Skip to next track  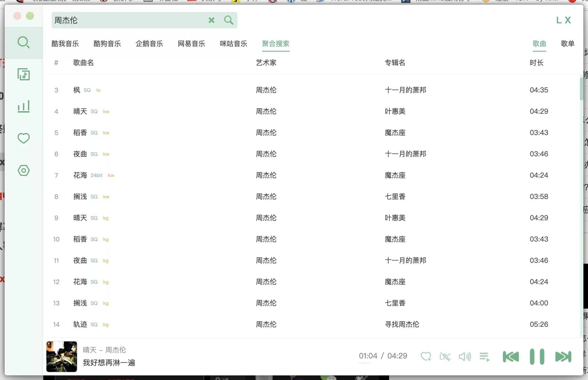tap(563, 357)
